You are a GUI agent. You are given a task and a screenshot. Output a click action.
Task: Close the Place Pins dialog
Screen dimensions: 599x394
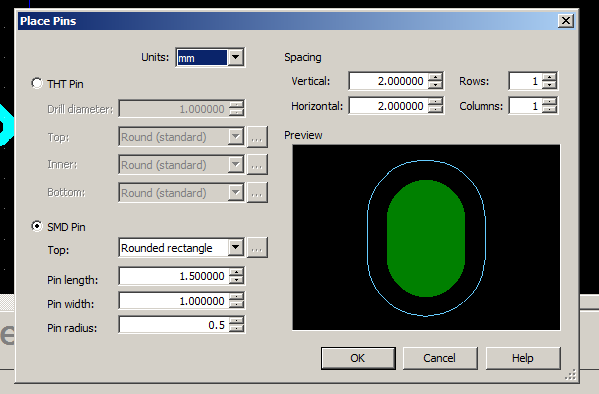(x=565, y=21)
